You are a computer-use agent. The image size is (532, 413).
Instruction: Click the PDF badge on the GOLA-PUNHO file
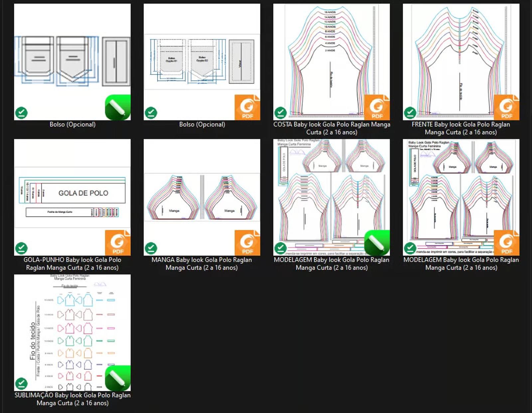(118, 243)
